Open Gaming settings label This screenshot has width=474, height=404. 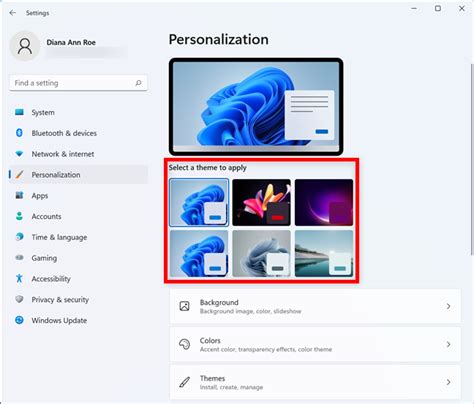point(44,258)
